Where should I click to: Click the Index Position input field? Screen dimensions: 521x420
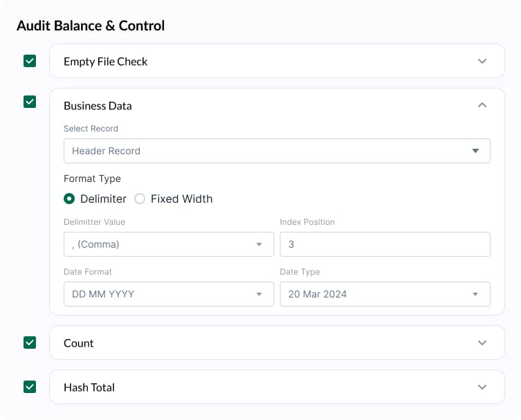coord(385,244)
